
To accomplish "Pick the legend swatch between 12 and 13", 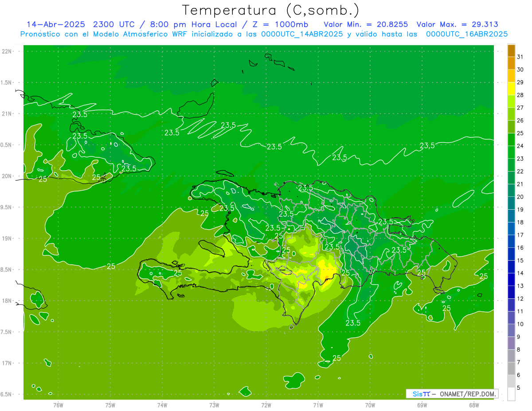I will tap(511, 292).
